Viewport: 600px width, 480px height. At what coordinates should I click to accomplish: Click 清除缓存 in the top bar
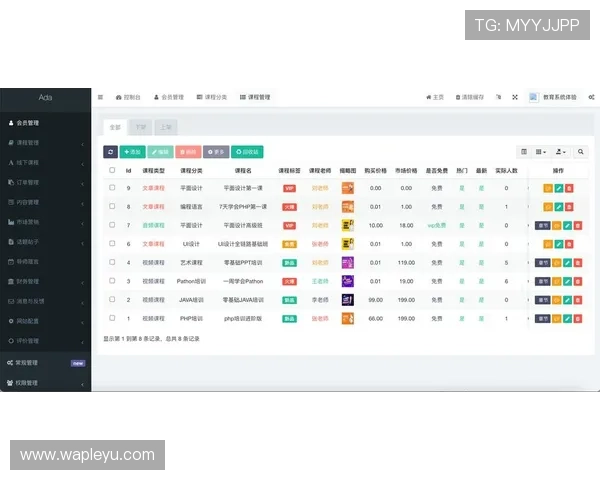pos(470,97)
